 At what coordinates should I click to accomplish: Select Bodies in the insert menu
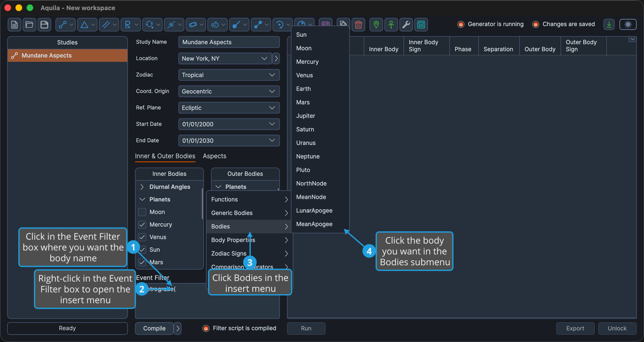point(249,227)
